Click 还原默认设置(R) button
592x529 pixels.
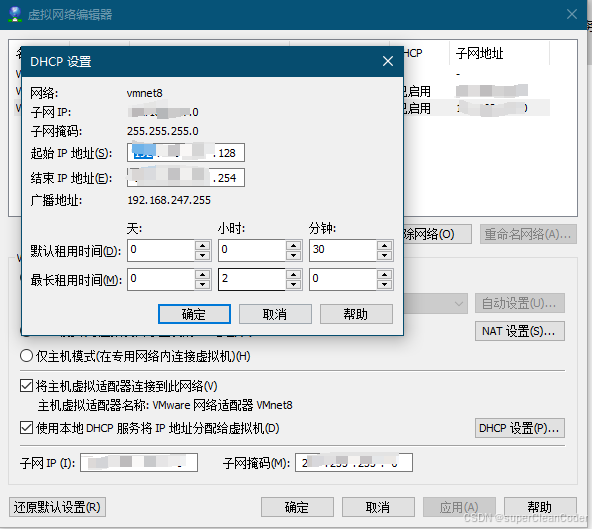[57, 507]
